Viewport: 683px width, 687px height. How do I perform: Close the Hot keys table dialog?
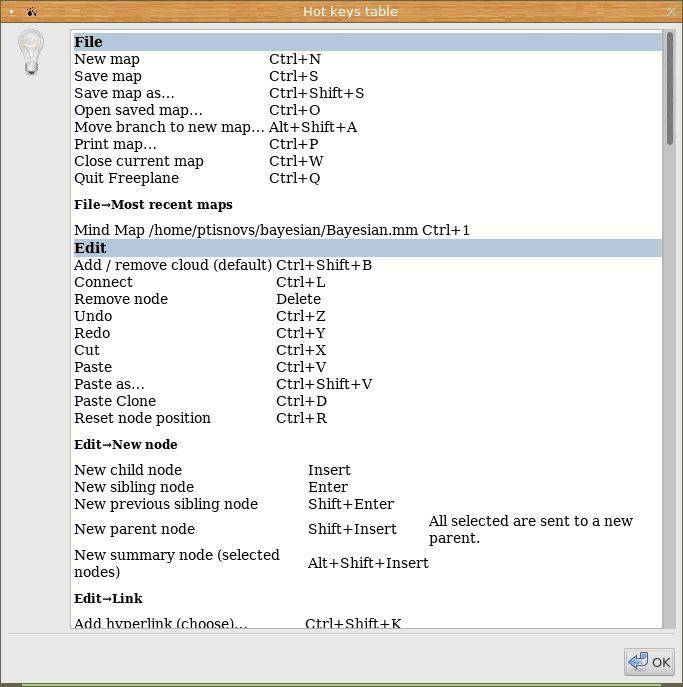(x=671, y=11)
